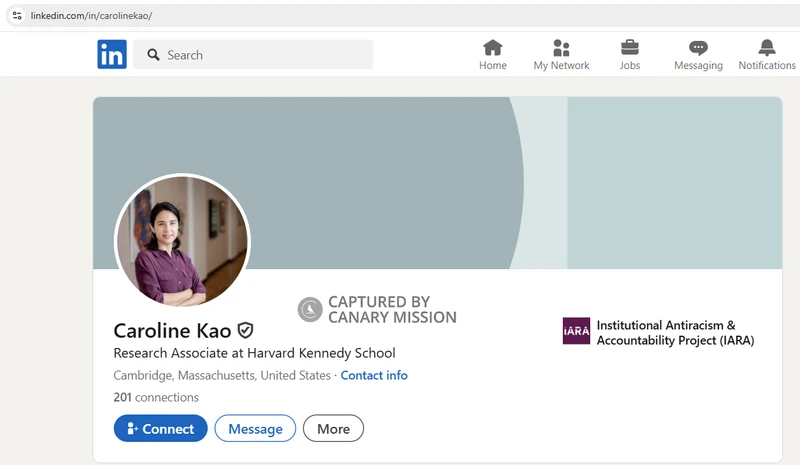Open the Institutional Antiracism & Accountability Project link
This screenshot has width=800, height=465.
[x=675, y=332]
